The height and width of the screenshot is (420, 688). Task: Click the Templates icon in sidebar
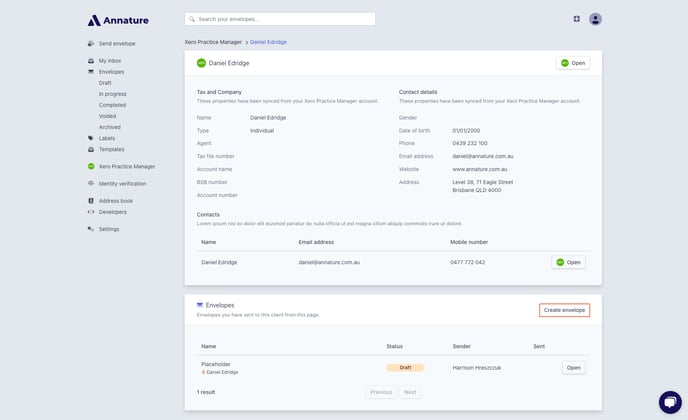point(91,149)
